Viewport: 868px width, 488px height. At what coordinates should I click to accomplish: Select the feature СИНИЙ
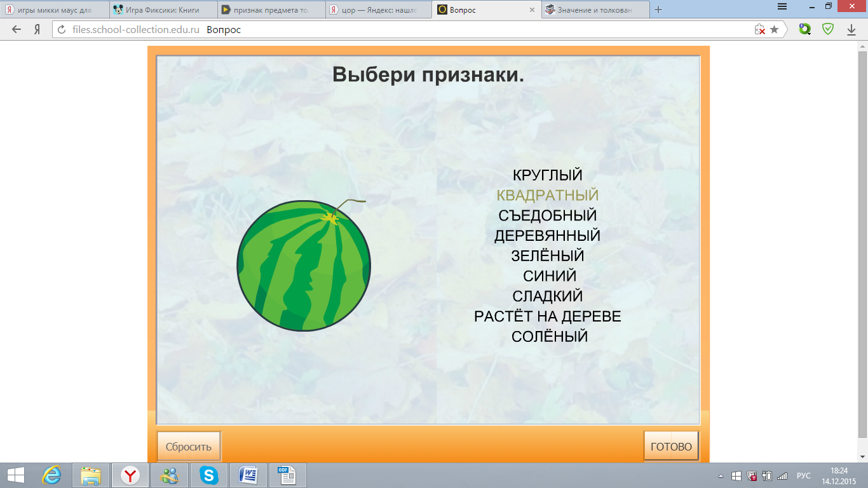pyautogui.click(x=550, y=276)
